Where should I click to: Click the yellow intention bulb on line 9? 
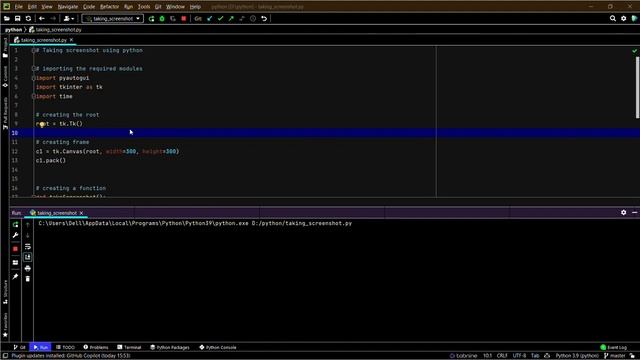(42, 124)
